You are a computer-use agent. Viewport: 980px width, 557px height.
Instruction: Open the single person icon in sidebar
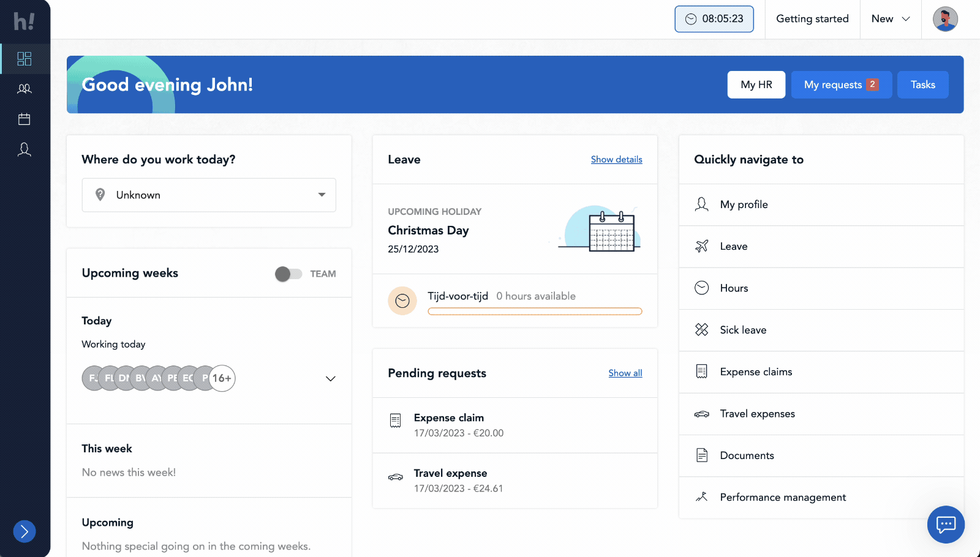pyautogui.click(x=24, y=149)
